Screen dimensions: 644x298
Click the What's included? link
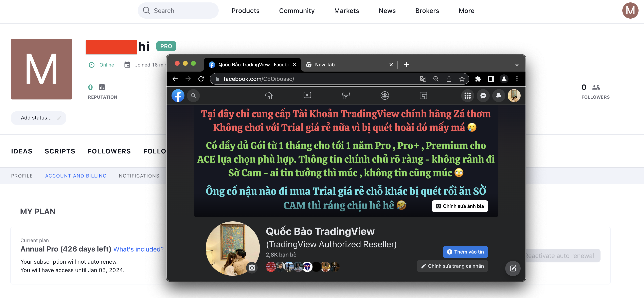click(139, 249)
